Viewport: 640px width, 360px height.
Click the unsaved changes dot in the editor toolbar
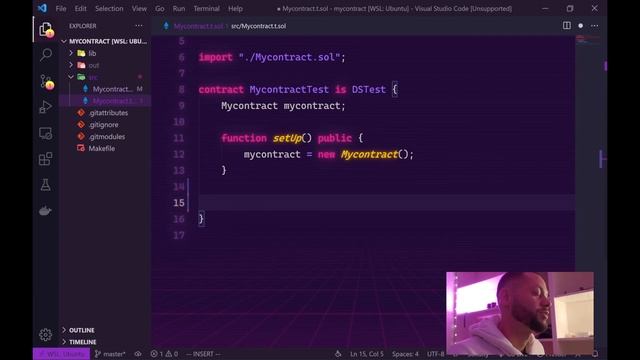(x=580, y=25)
